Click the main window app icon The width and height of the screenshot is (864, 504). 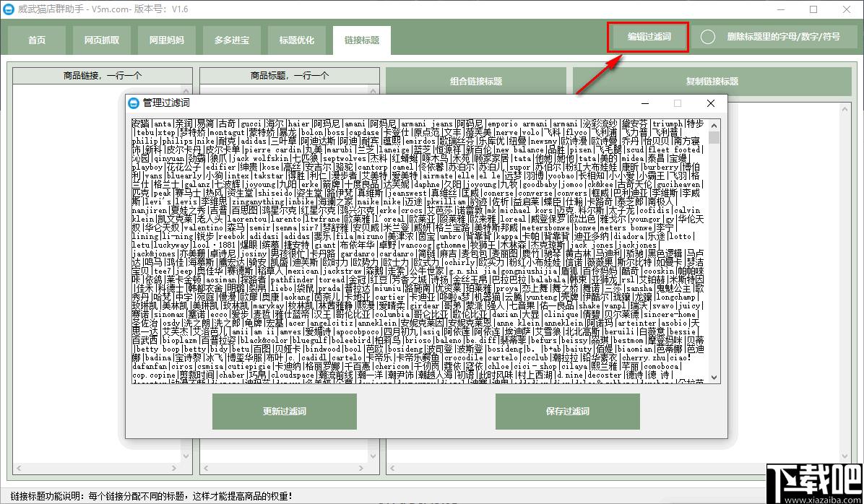[8, 9]
